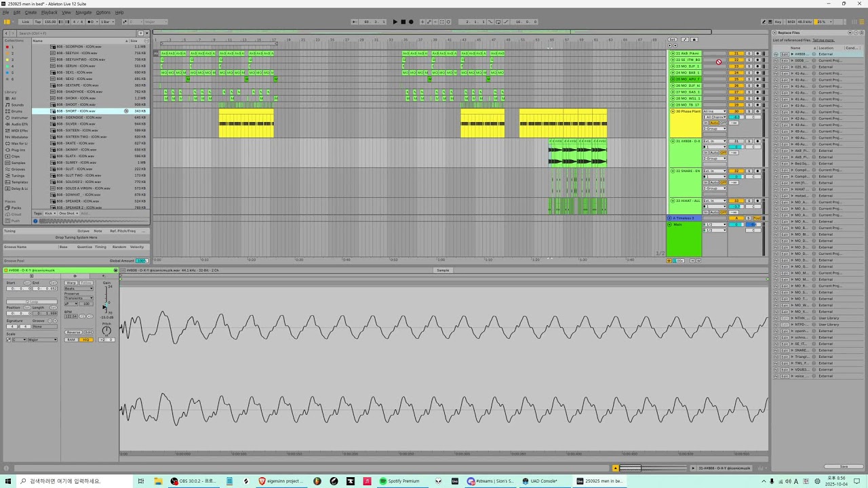Toggle the Link button
This screenshot has width=868, height=488.
pos(26,22)
